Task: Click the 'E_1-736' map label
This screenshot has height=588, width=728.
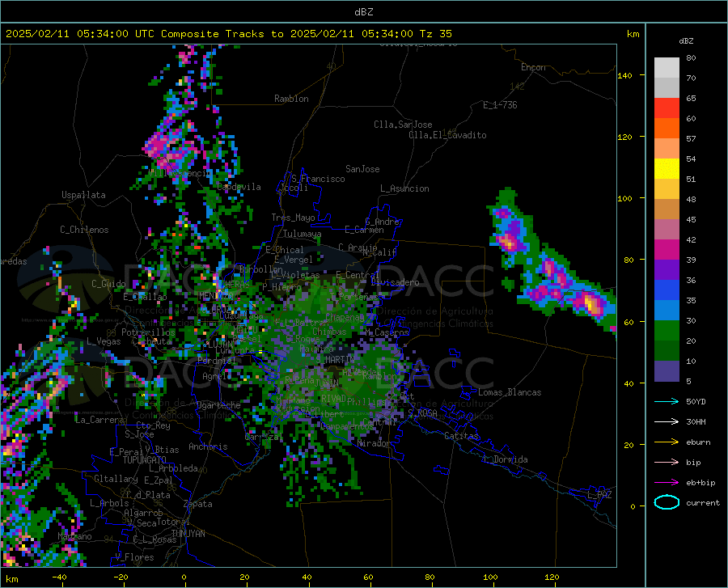Action: pos(500,105)
